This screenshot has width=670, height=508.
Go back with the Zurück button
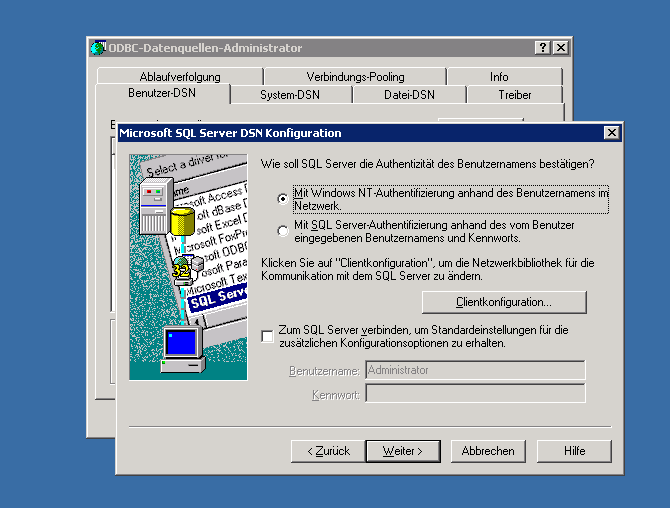tap(328, 451)
